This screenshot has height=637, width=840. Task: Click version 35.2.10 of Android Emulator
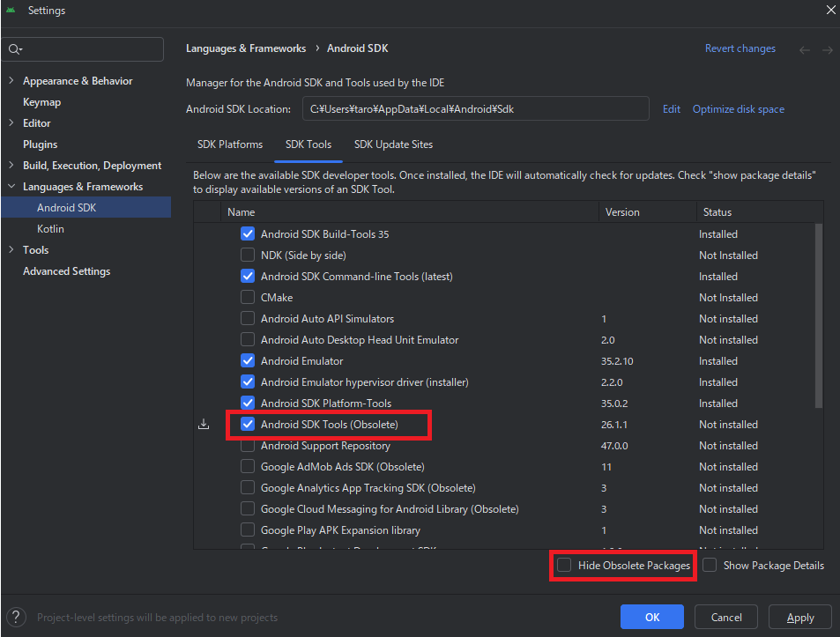[617, 361]
